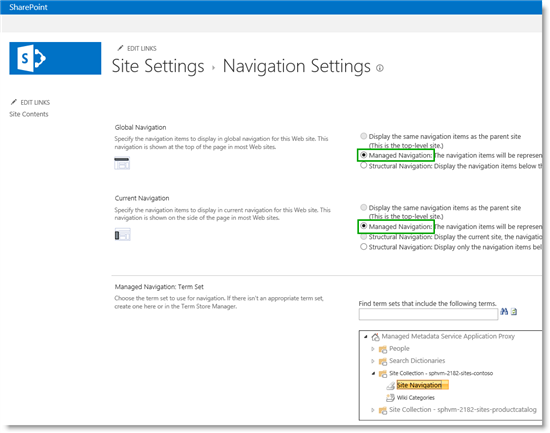Screen dimensions: 550x433
Task: Click the find term sets search field
Action: (x=428, y=314)
